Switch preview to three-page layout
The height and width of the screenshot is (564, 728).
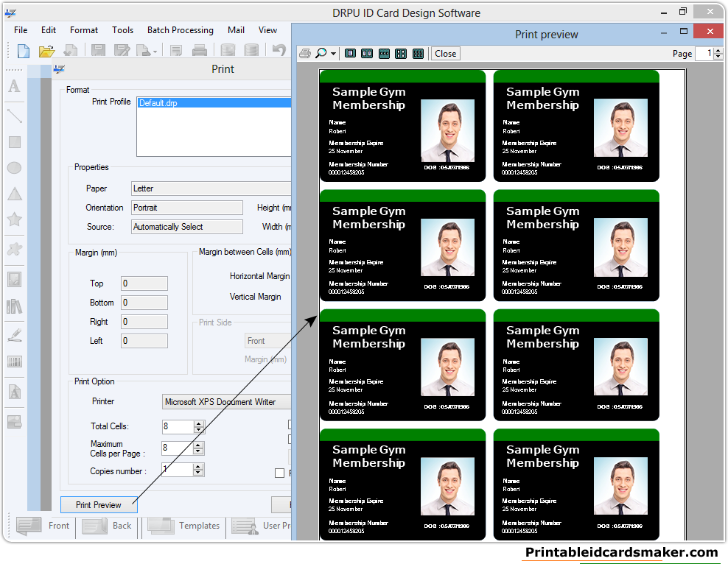[x=384, y=53]
